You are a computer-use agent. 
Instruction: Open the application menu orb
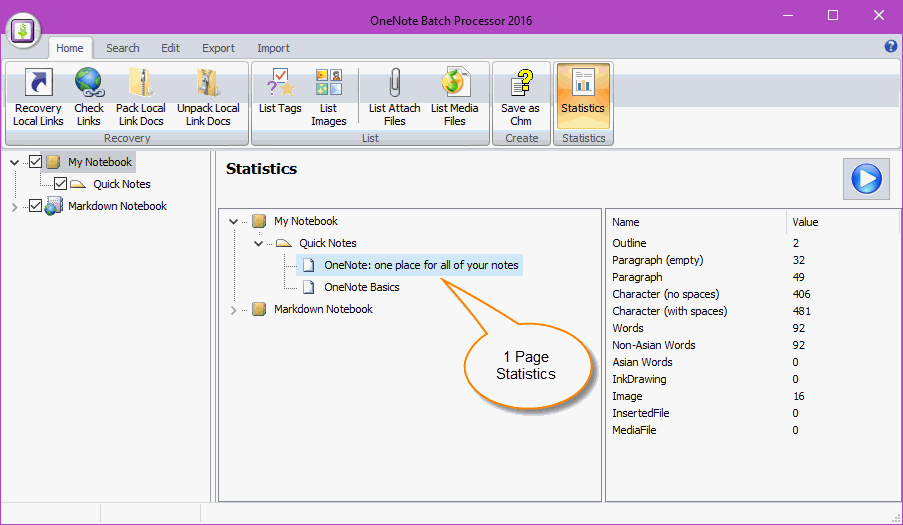[x=24, y=31]
